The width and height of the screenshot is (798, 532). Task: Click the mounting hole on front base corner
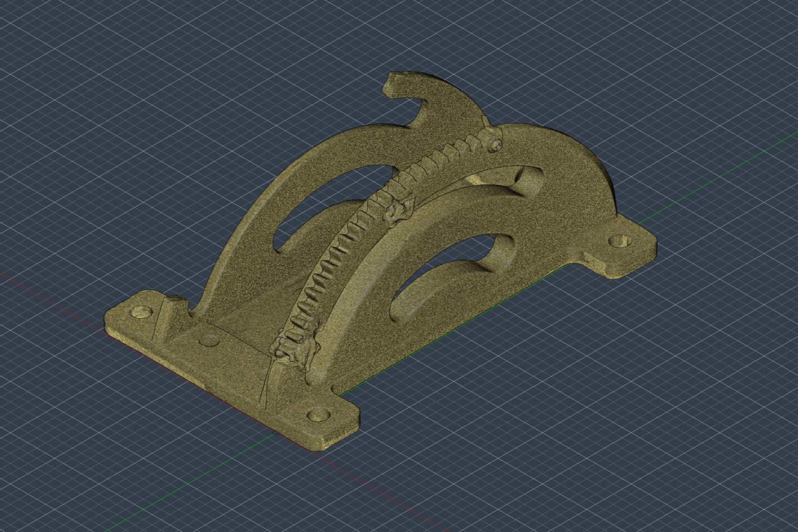click(319, 414)
